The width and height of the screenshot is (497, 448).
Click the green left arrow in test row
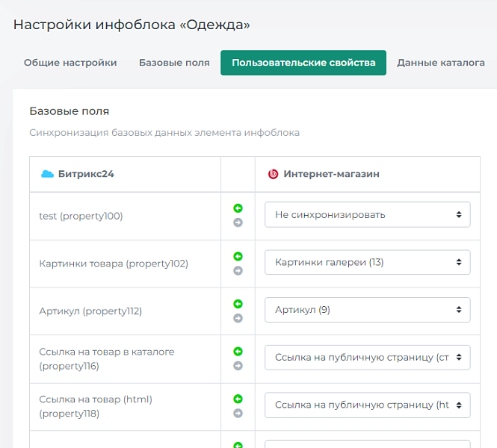click(x=238, y=208)
